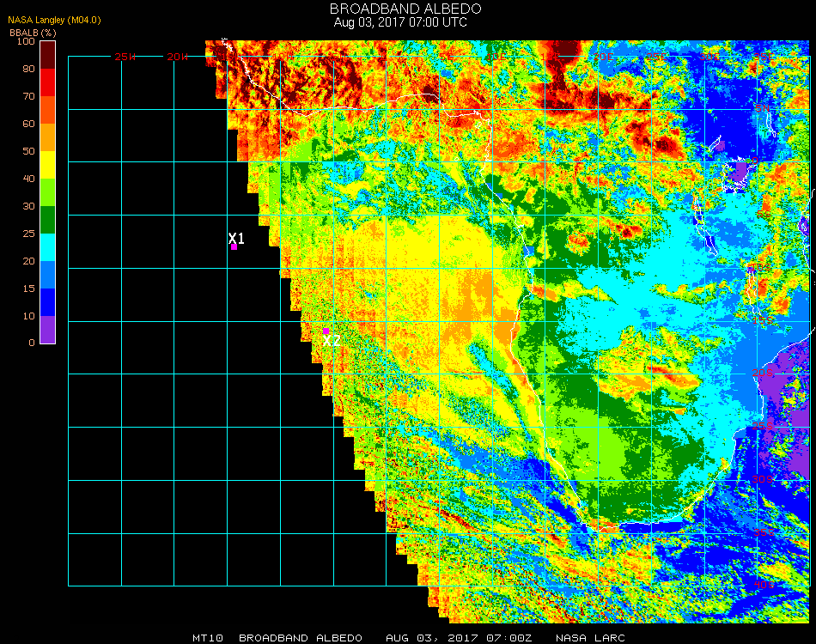Click the "NASA Langley (M04.0)" label
The height and width of the screenshot is (644, 816).
(54, 21)
